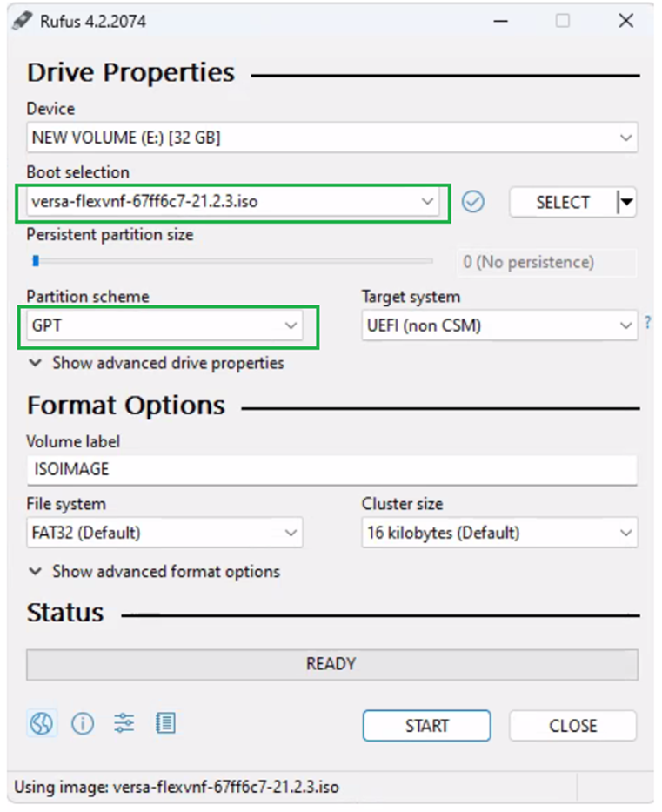Expand Show advanced format options
The image size is (662, 812).
point(154,571)
